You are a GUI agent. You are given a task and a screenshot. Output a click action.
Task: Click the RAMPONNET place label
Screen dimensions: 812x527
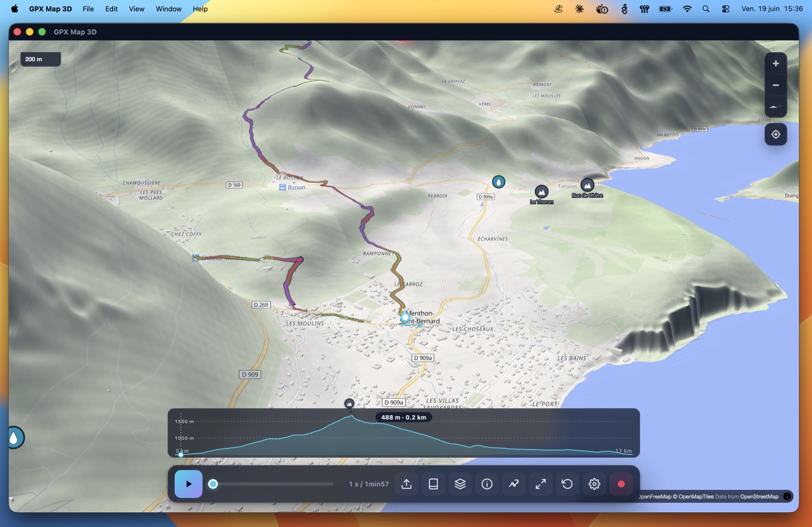tap(379, 254)
